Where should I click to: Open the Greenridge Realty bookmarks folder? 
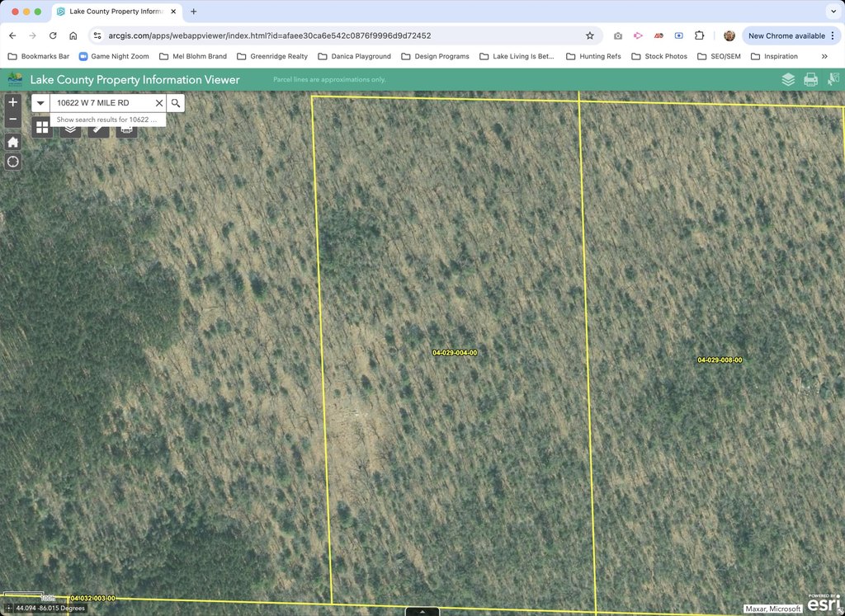point(271,56)
